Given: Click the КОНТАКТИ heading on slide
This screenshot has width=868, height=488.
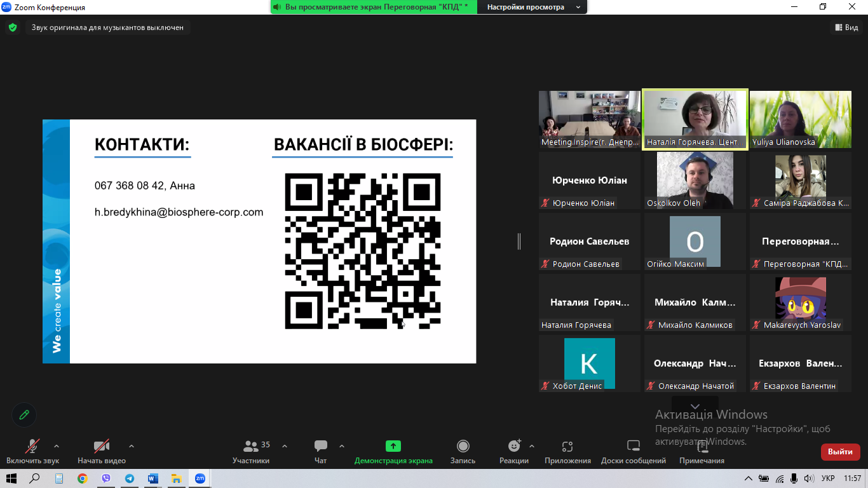Looking at the screenshot, I should pos(142,145).
